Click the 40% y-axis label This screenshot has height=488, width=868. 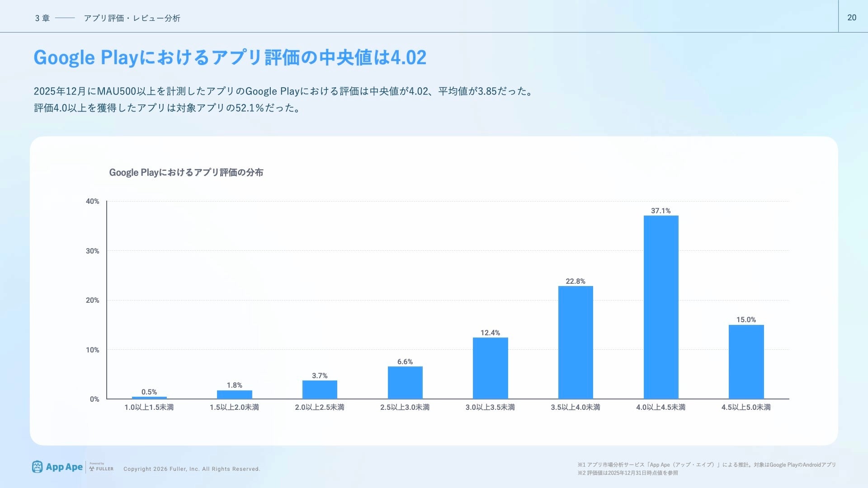pyautogui.click(x=92, y=202)
